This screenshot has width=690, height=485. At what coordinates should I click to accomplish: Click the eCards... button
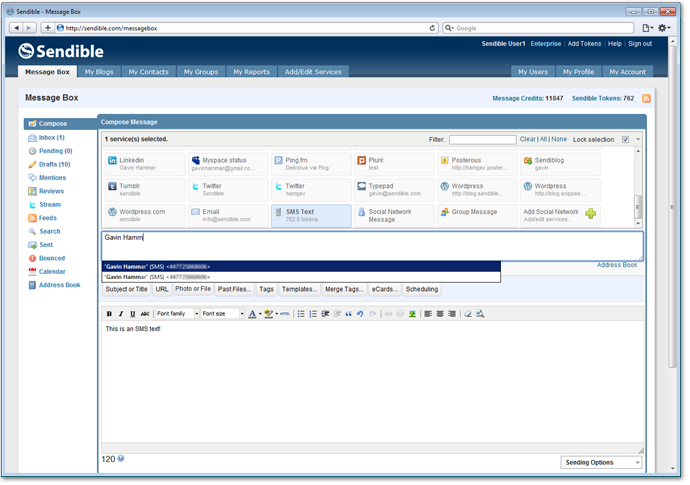pyautogui.click(x=386, y=290)
